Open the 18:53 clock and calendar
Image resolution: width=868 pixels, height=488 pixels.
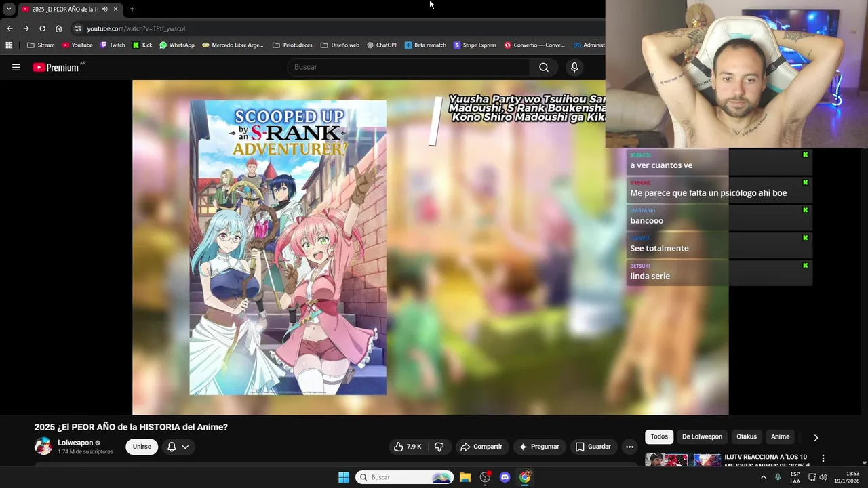[x=847, y=477]
